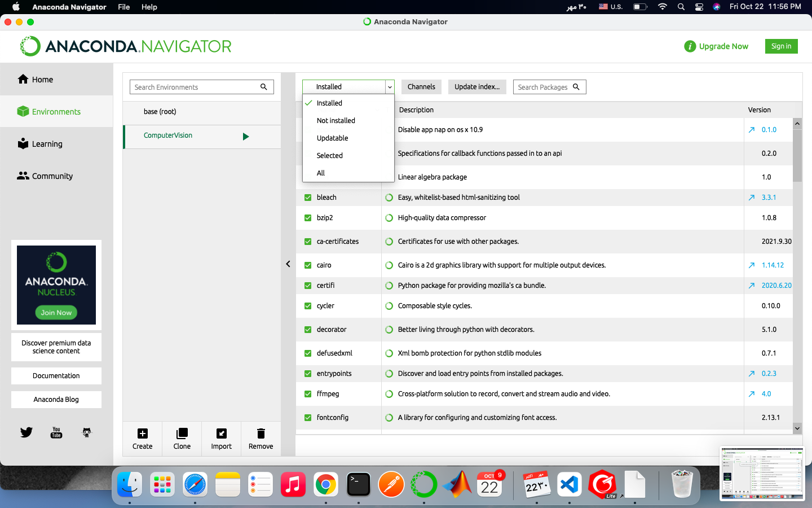Open Finder from the dock
This screenshot has width=812, height=508.
click(x=130, y=484)
